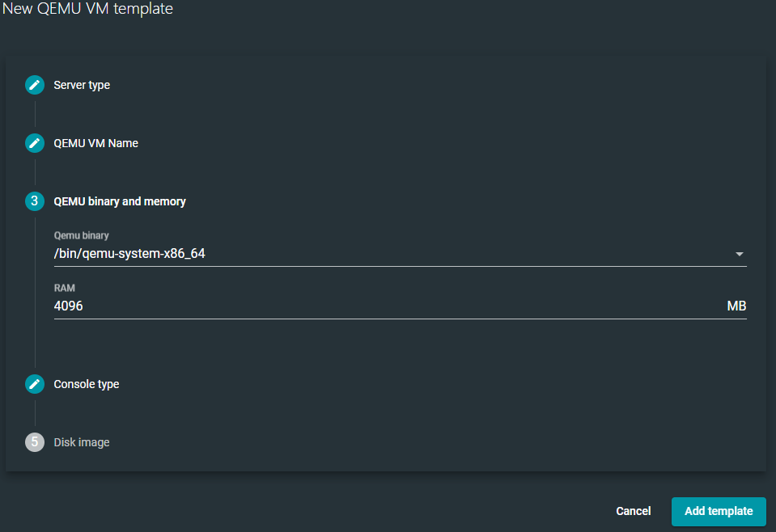Click the step 5 number circle
This screenshot has height=532, width=776.
pos(34,442)
